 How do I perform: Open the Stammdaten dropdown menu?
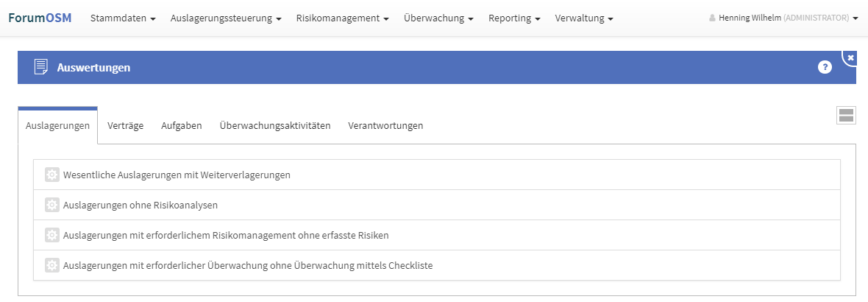(x=123, y=18)
